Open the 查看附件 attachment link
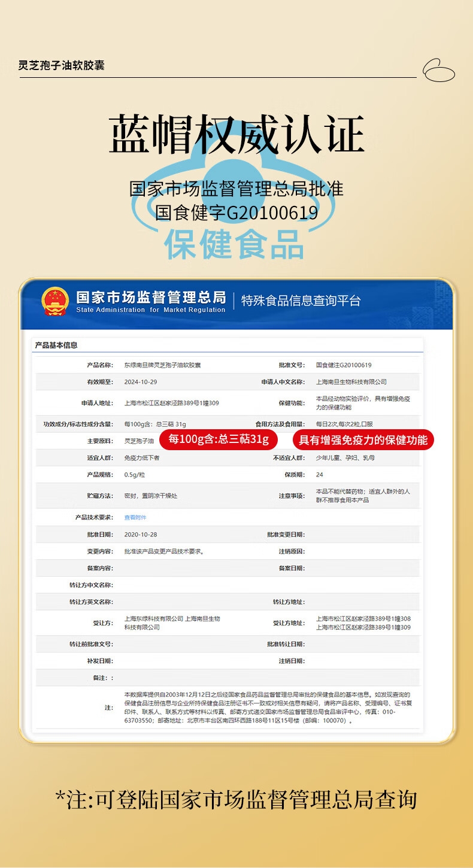Screen dimensions: 473x868 [135, 517]
